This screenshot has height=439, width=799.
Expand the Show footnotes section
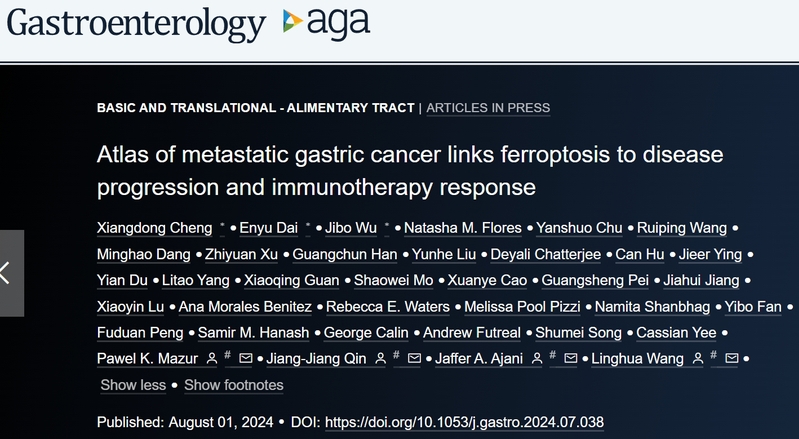coord(233,385)
